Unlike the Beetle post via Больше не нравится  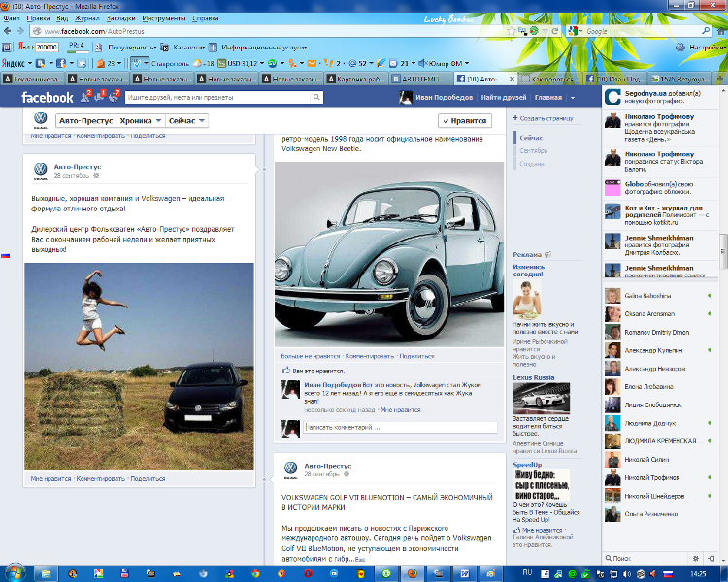click(x=311, y=356)
